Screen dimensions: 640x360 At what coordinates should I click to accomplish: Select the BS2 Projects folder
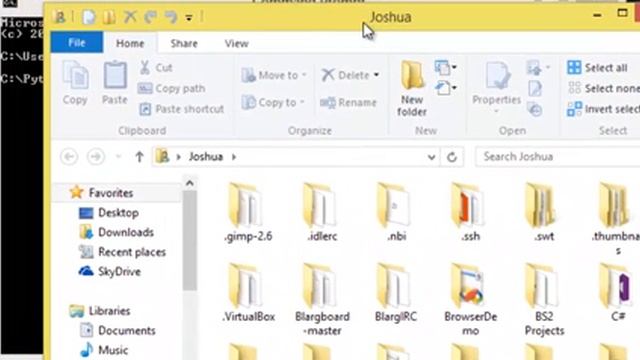pyautogui.click(x=544, y=300)
